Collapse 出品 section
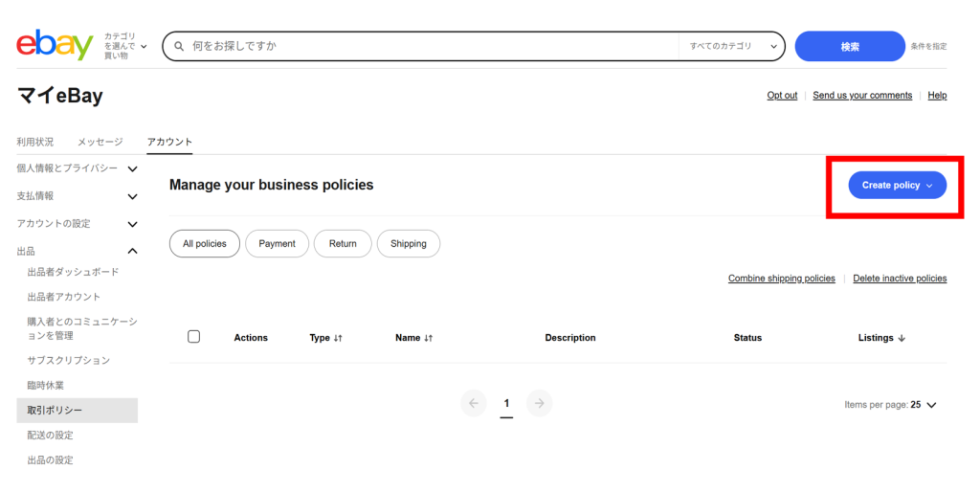Screen dimensions: 980x492 coord(77,251)
